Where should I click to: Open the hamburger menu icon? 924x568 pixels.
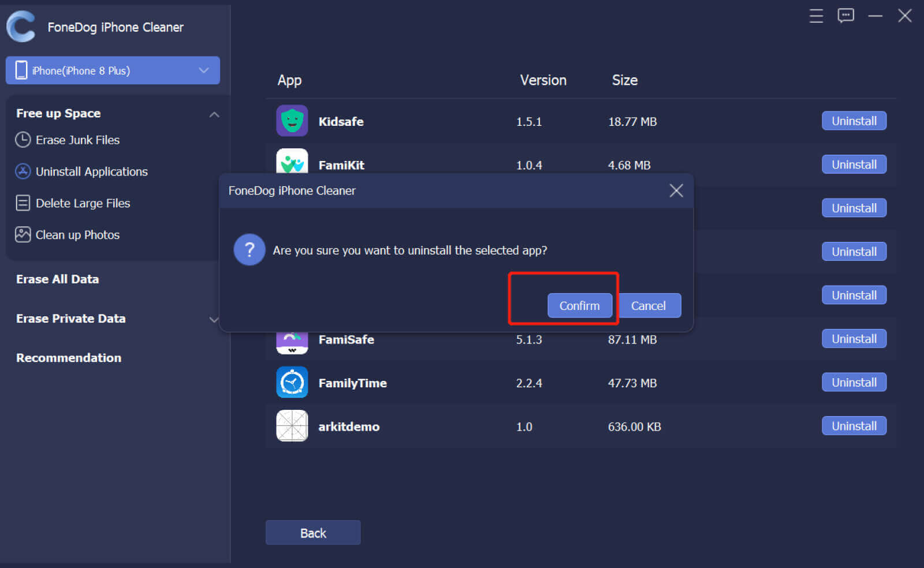click(816, 16)
